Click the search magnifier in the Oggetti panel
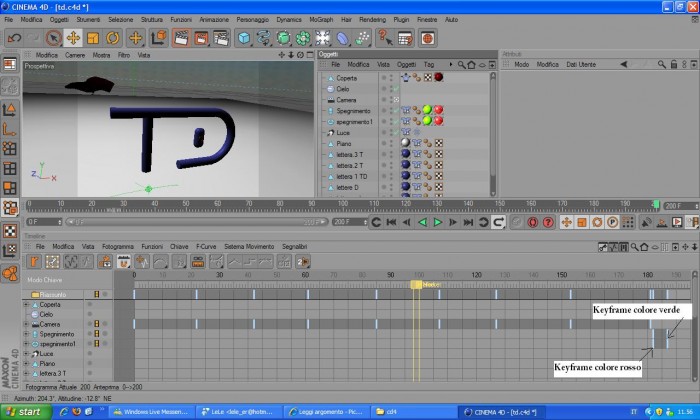This screenshot has height=420, width=700. (x=461, y=65)
